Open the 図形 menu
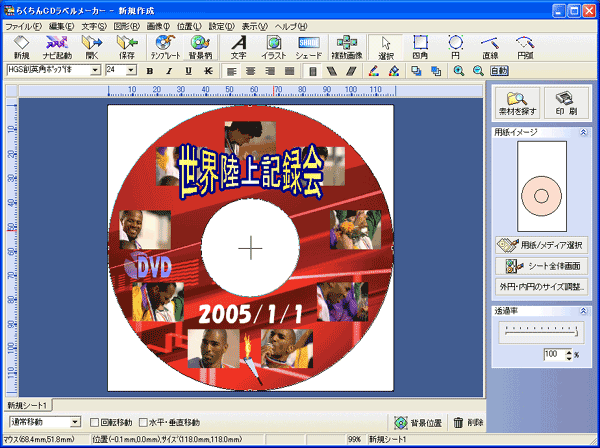This screenshot has width=600, height=448. point(127,26)
